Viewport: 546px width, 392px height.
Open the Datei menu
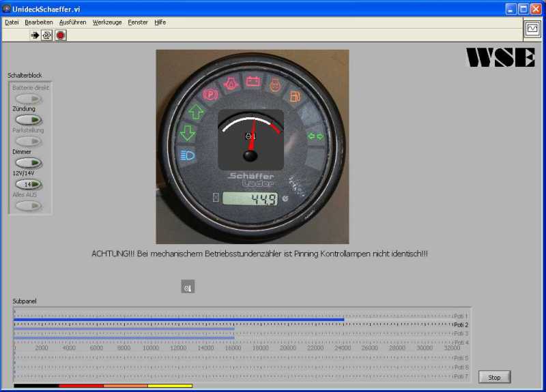click(x=12, y=22)
